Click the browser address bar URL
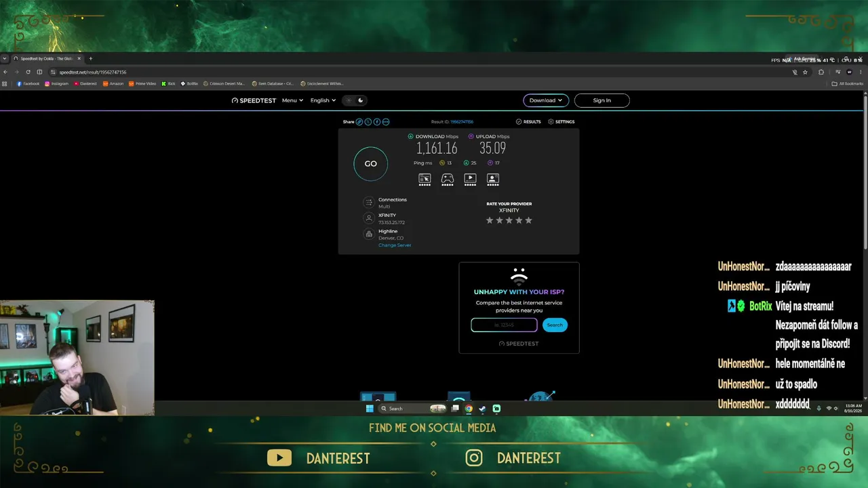The image size is (868, 488). [92, 72]
